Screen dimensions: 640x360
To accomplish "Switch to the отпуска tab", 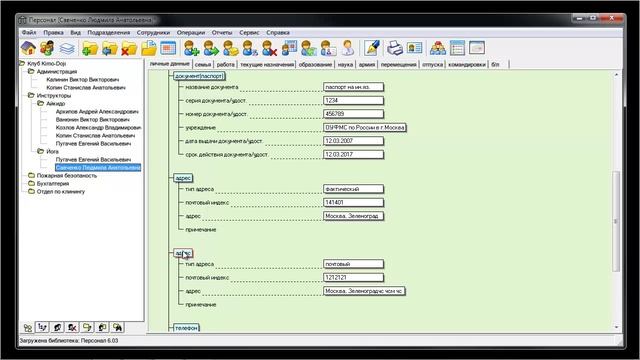I will click(x=433, y=64).
